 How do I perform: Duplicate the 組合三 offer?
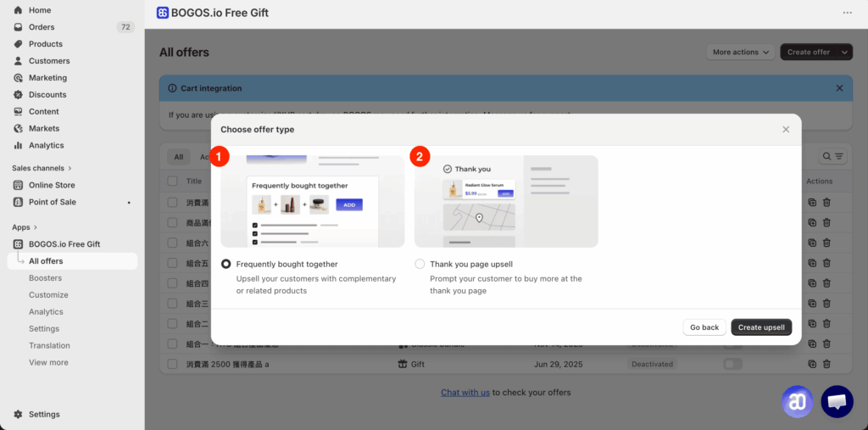pos(812,303)
